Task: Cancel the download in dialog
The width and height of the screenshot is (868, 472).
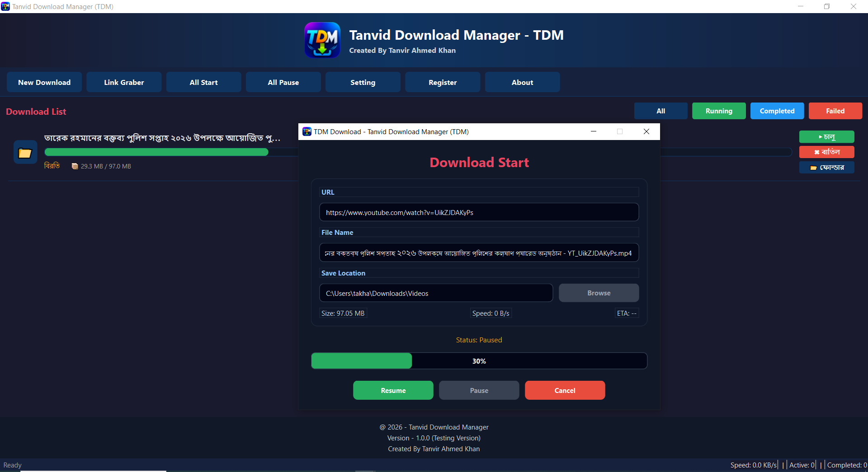Action: click(565, 390)
